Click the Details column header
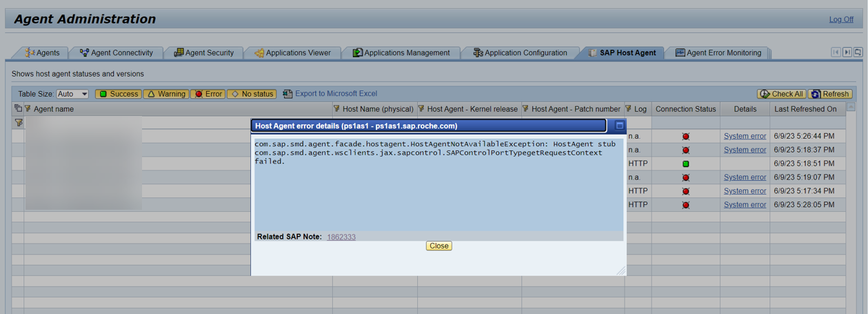 click(745, 109)
